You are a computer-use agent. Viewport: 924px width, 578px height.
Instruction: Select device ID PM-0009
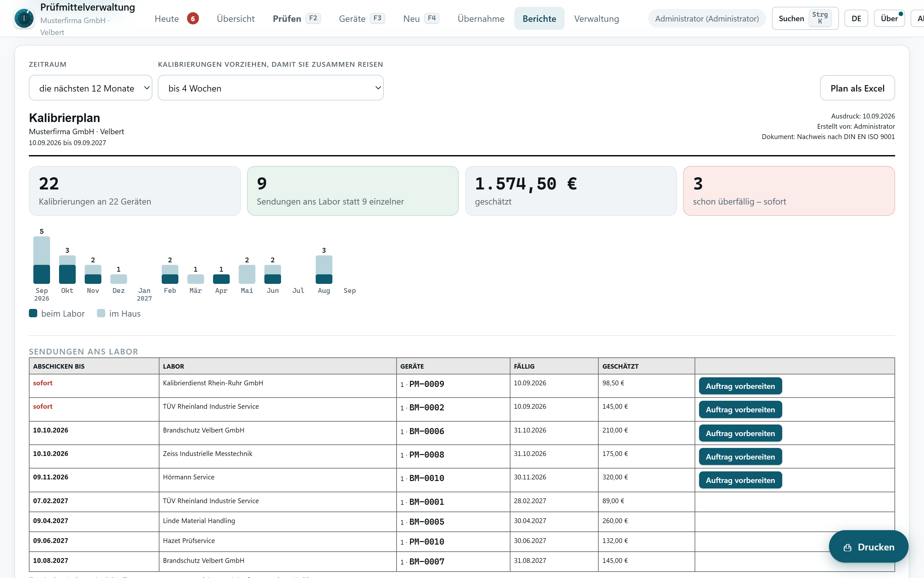pos(426,384)
